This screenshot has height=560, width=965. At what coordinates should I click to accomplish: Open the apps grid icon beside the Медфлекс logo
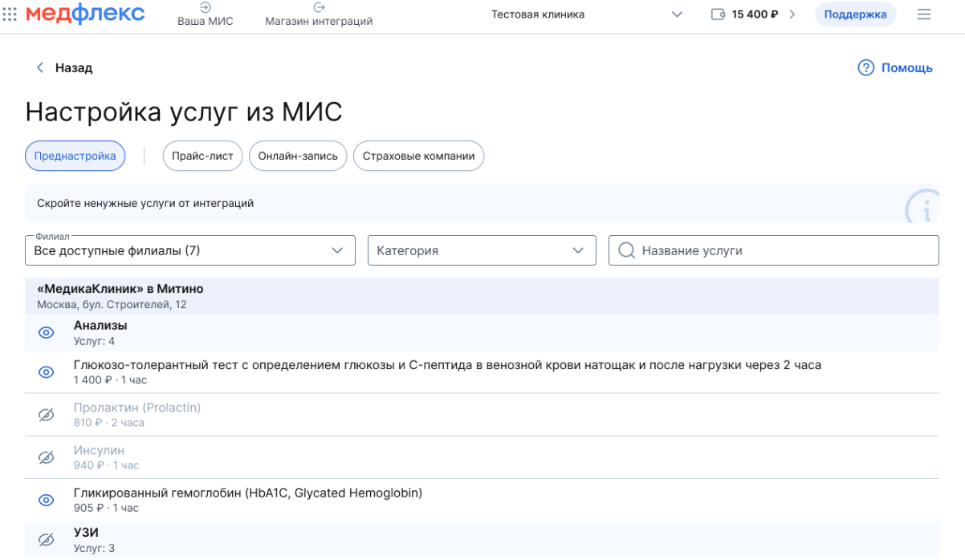pyautogui.click(x=10, y=14)
